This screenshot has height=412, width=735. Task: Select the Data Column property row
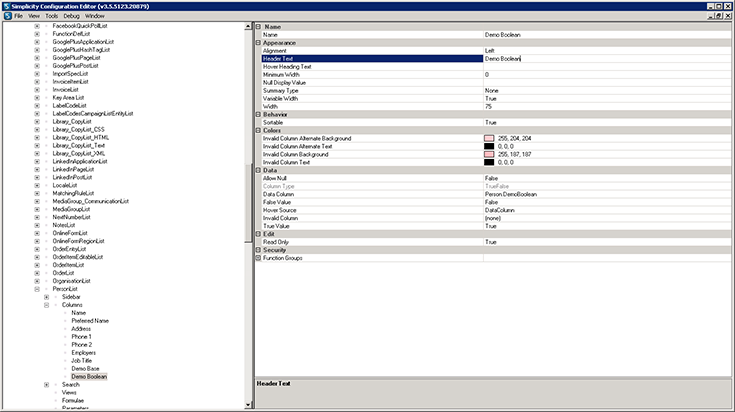coord(496,194)
